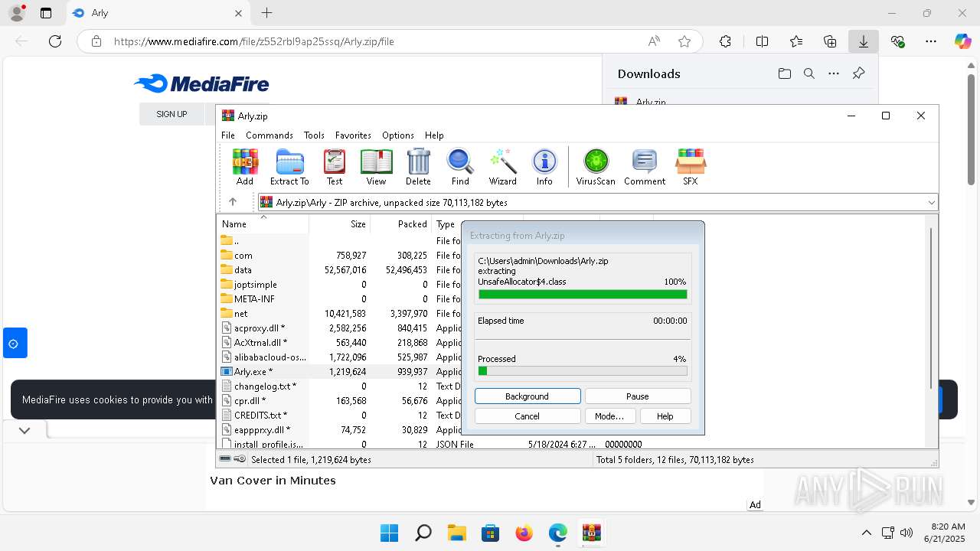
Task: Expand the archive path dropdown
Action: pyautogui.click(x=931, y=202)
